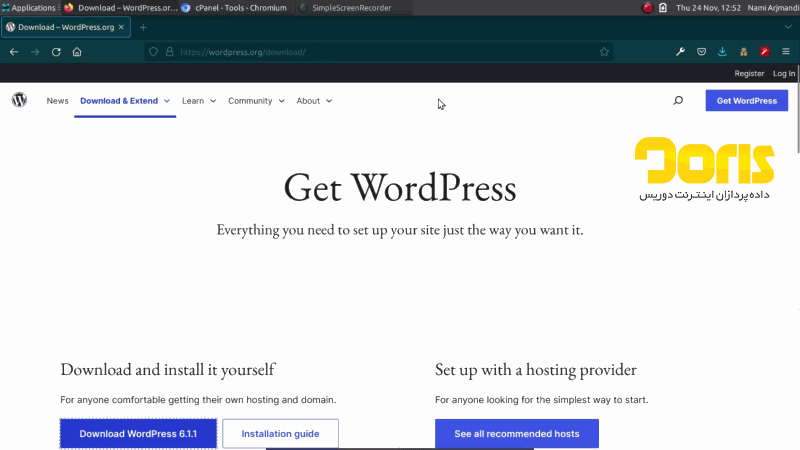Open the News menu item
The image size is (800, 450).
[58, 101]
